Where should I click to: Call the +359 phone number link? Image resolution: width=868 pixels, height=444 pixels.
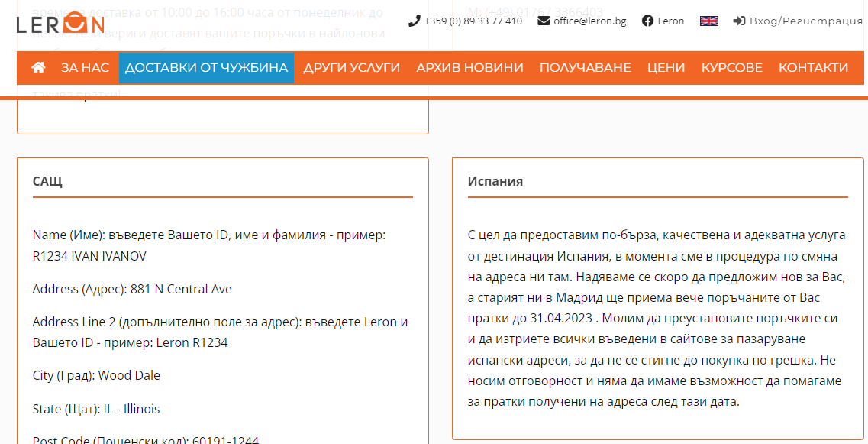[473, 21]
